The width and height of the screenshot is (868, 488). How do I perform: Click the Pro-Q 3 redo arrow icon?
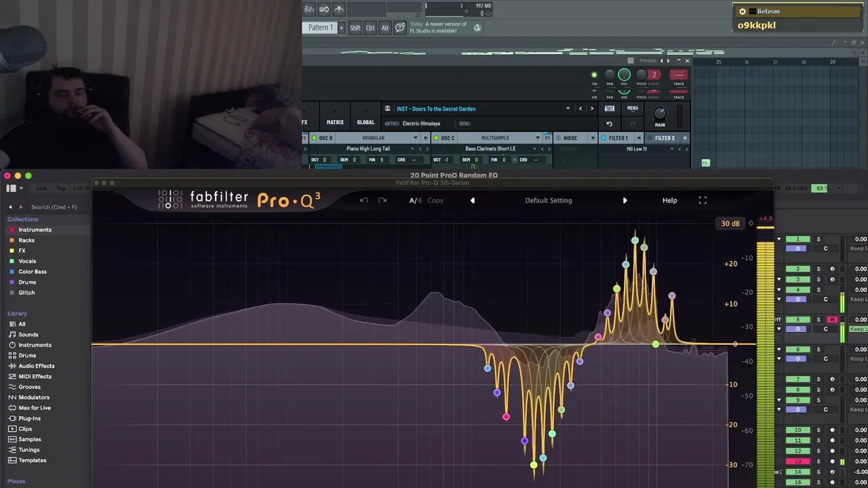(382, 201)
